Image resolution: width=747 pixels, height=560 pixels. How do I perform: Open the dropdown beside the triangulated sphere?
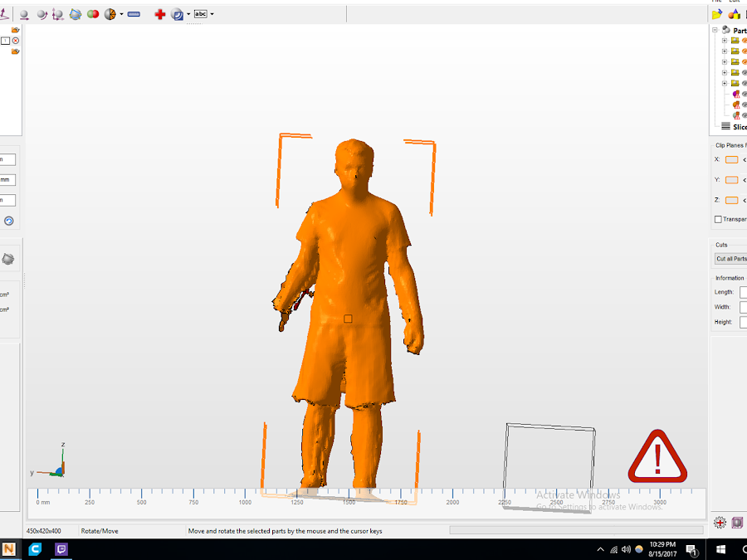pyautogui.click(x=121, y=14)
